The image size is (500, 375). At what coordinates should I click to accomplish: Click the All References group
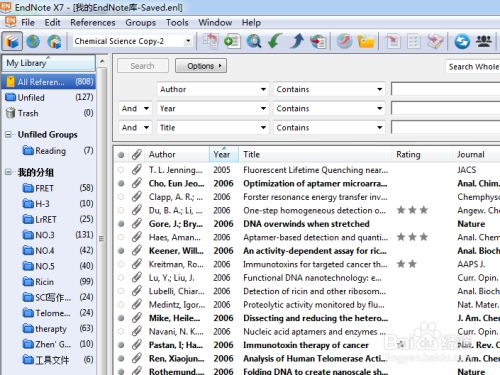pyautogui.click(x=49, y=82)
